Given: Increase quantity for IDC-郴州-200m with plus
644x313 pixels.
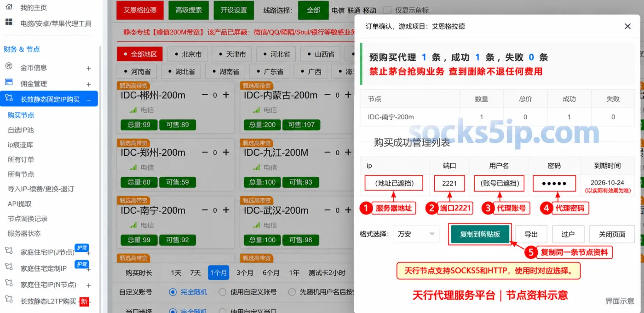Looking at the screenshot, I should tap(226, 95).
